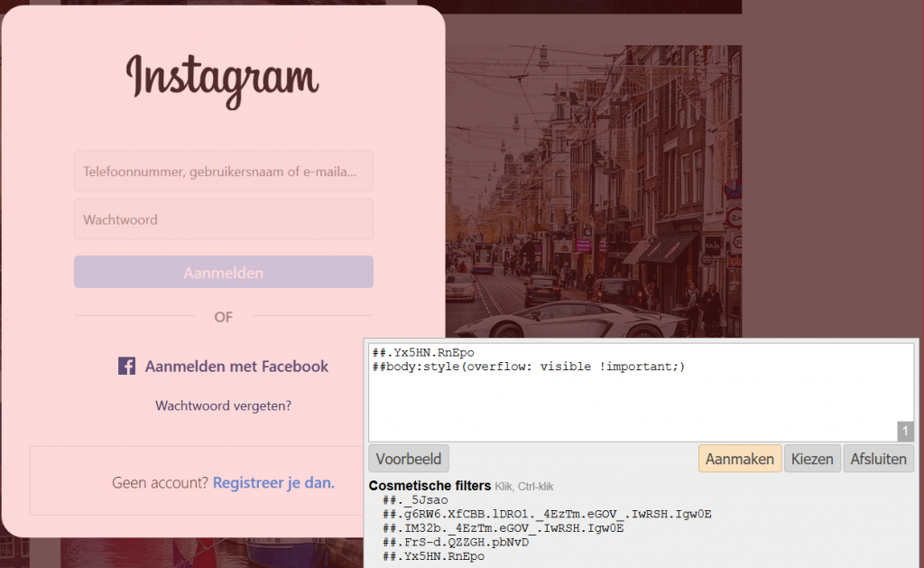The height and width of the screenshot is (568, 924).
Task: Select the filter starting with ##.IM32b._4EzTm
Action: (x=503, y=528)
